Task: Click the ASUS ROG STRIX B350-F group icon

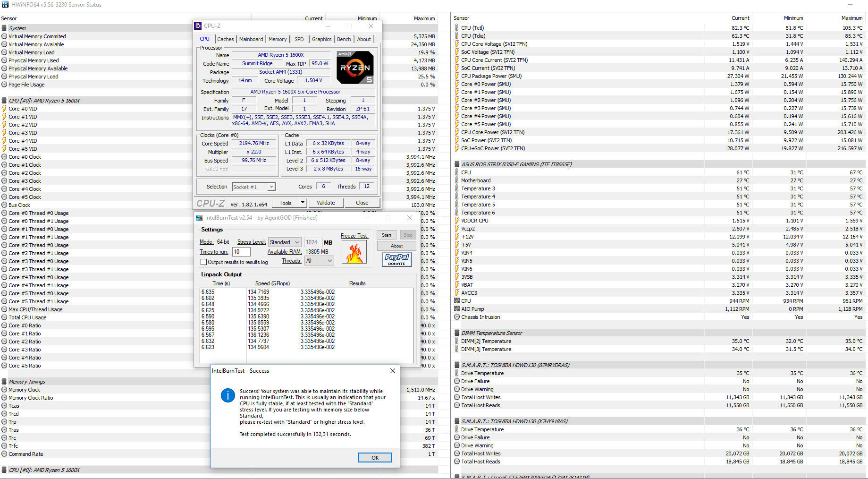Action: pos(457,164)
